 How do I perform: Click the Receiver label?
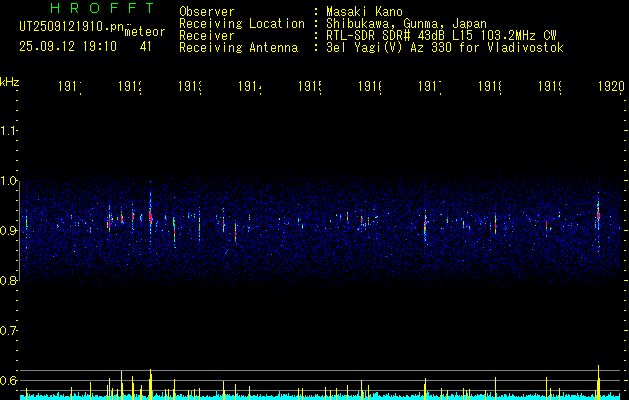click(207, 36)
